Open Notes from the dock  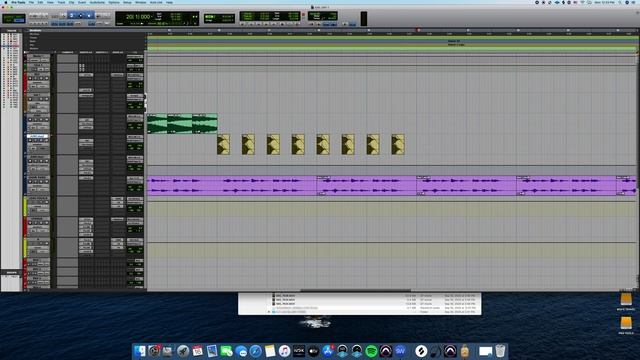[x=270, y=351]
